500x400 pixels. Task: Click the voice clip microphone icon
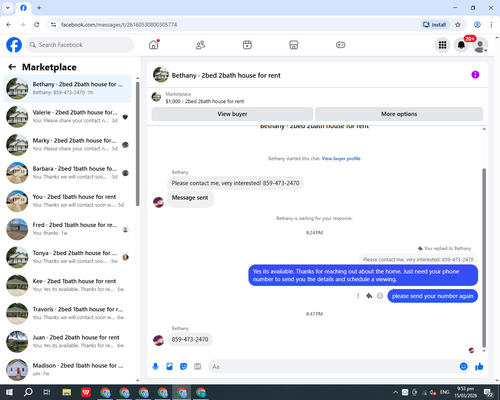point(155,367)
